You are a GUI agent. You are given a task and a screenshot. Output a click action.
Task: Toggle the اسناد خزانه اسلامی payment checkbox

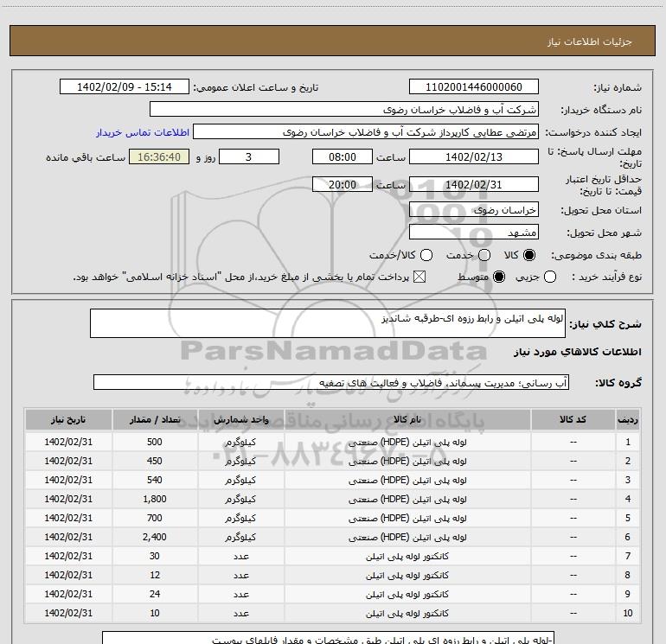click(x=419, y=277)
